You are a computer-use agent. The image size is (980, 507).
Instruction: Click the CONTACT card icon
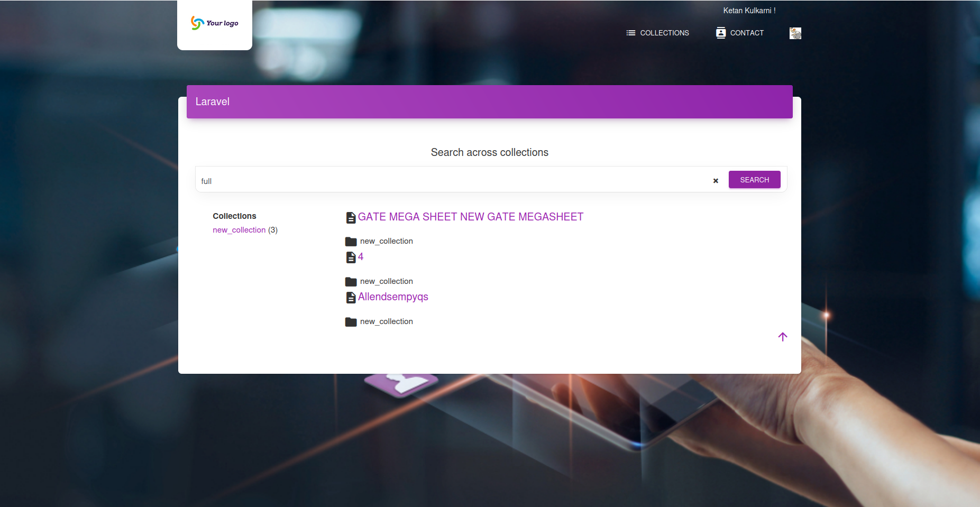coord(720,33)
